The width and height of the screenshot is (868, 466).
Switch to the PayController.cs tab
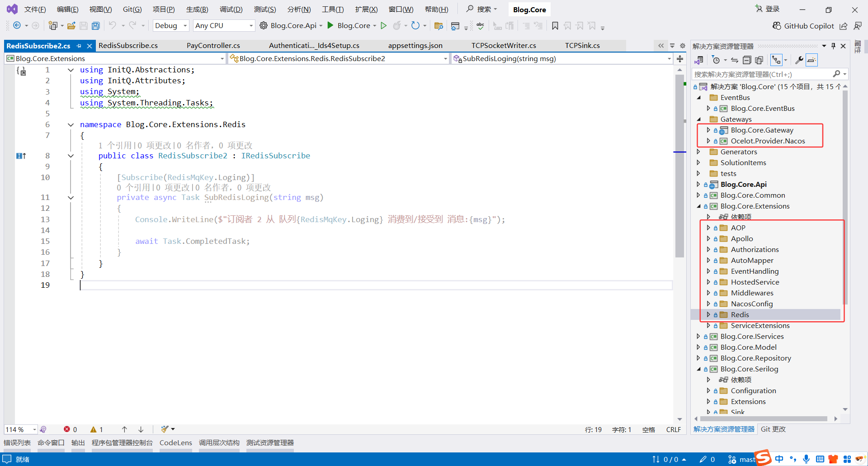(x=213, y=45)
